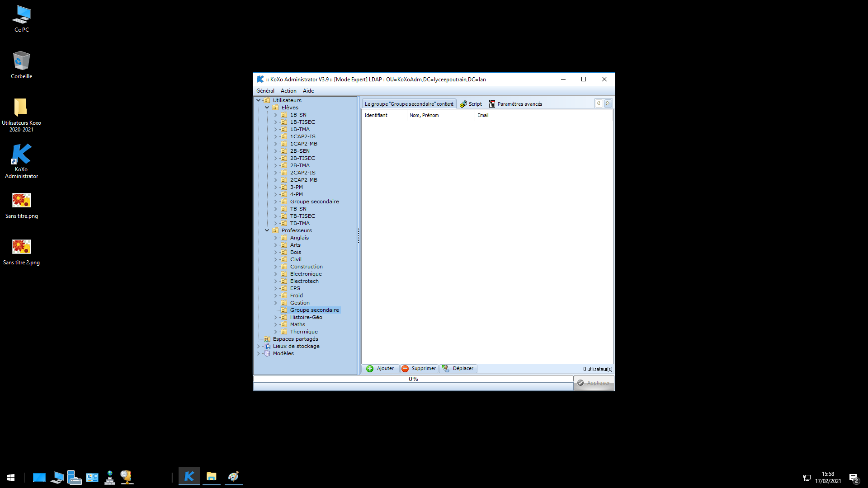The height and width of the screenshot is (488, 868).
Task: Select the Construction tree item
Action: pyautogui.click(x=306, y=267)
